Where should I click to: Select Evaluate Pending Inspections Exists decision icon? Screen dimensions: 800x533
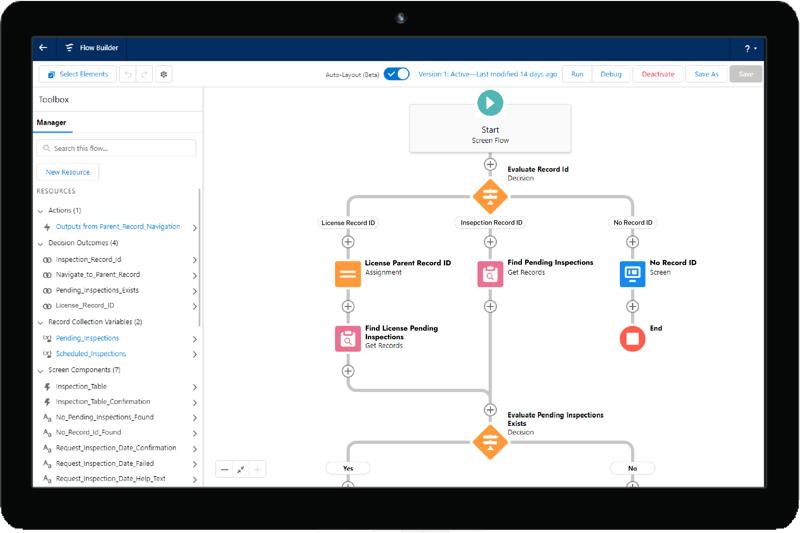[x=490, y=442]
